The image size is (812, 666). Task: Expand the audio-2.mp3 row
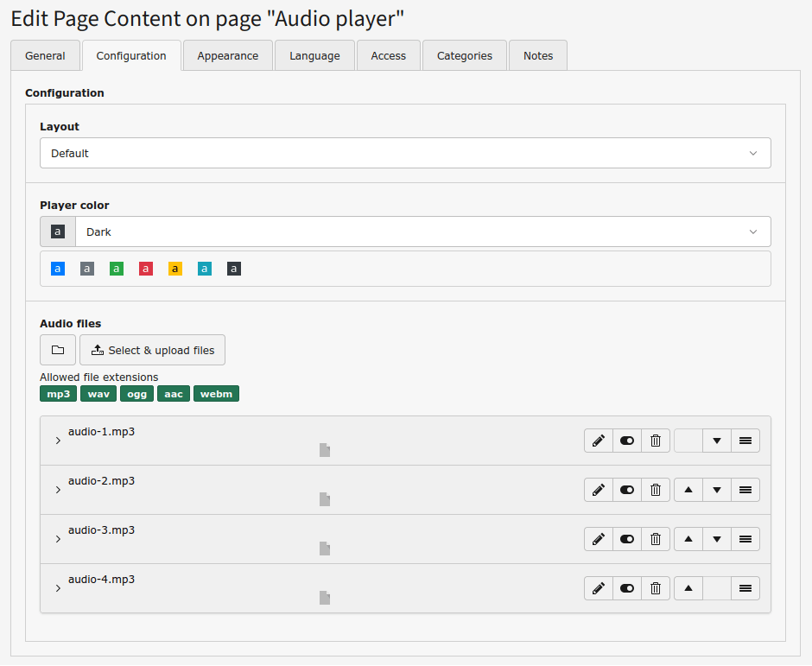click(x=58, y=490)
